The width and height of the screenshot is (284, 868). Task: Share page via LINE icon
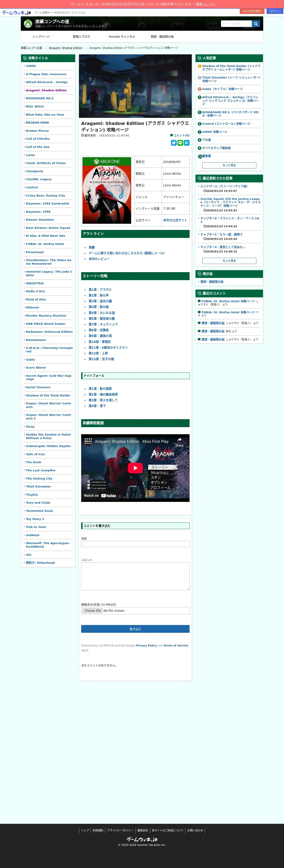tap(180, 143)
